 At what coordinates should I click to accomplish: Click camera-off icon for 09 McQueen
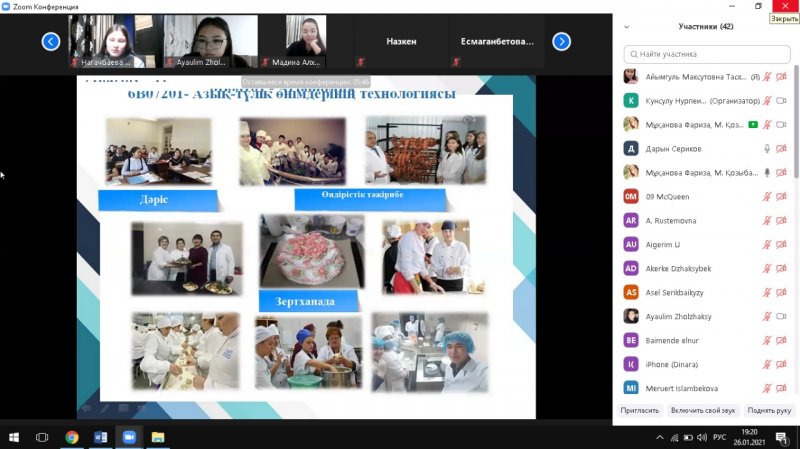tap(781, 196)
